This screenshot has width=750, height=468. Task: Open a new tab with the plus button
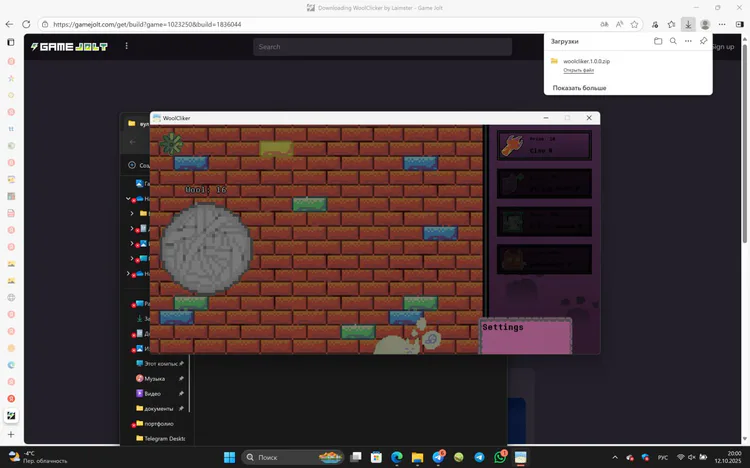[x=11, y=435]
